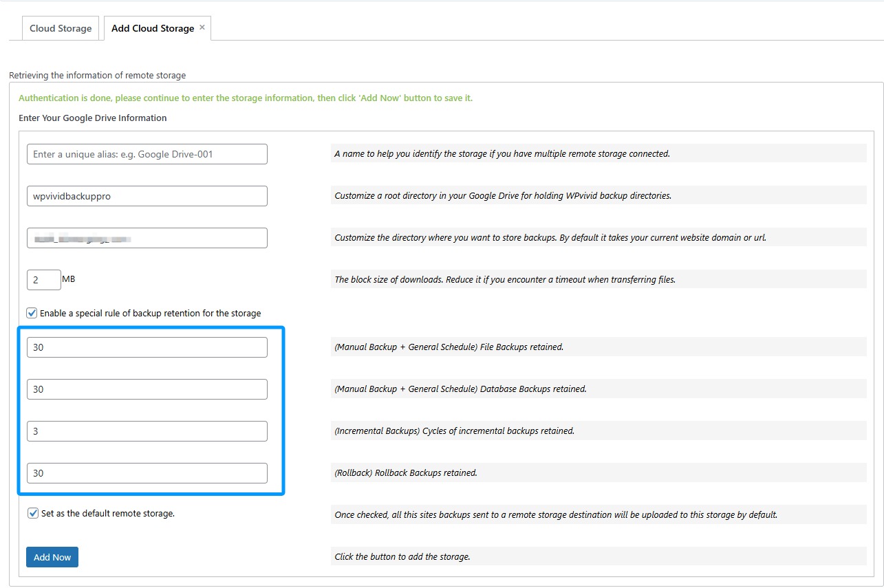Disable the special backup retention rule checkbox
Viewport: 884px width, 588px height.
coord(31,312)
